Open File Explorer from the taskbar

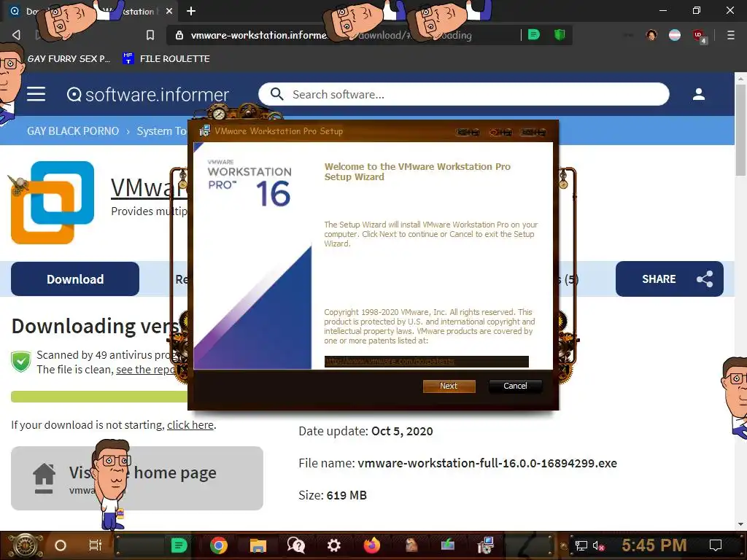click(x=258, y=545)
